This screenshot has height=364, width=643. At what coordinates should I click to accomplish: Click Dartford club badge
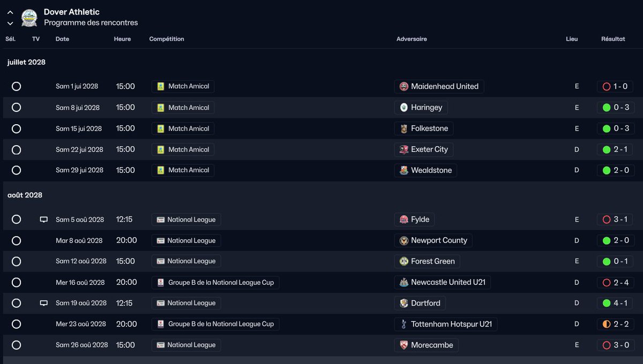[x=404, y=303]
